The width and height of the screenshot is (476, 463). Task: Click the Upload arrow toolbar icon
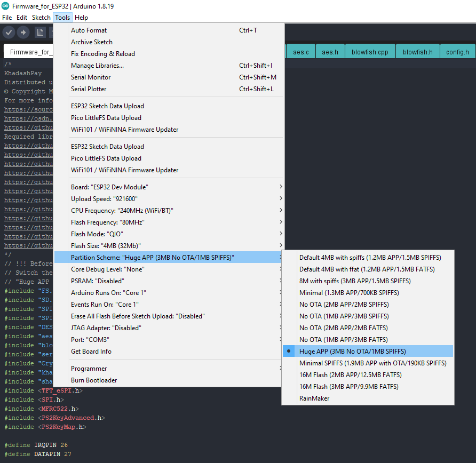[x=23, y=32]
